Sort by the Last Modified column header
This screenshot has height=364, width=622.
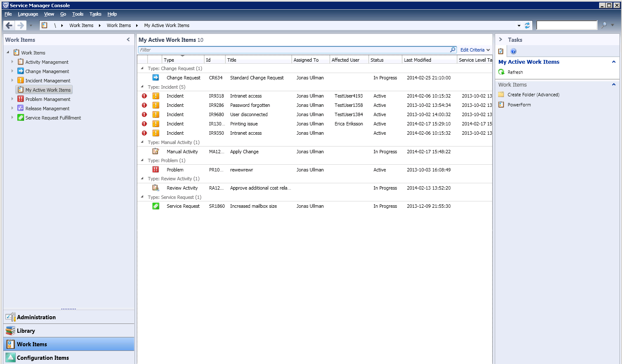click(x=429, y=60)
